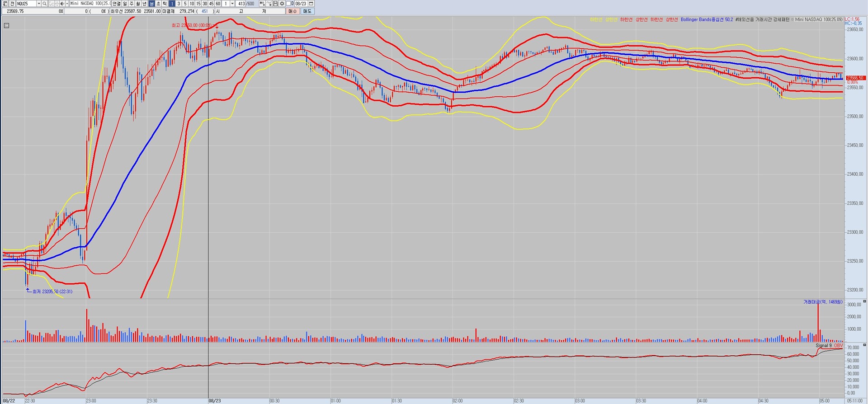
Task: Click the blue Bollinger Bands 중심선 legend label
Action: tap(707, 20)
